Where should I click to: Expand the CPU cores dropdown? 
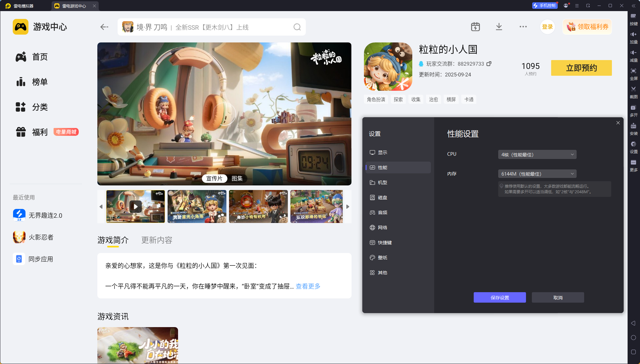(x=537, y=154)
